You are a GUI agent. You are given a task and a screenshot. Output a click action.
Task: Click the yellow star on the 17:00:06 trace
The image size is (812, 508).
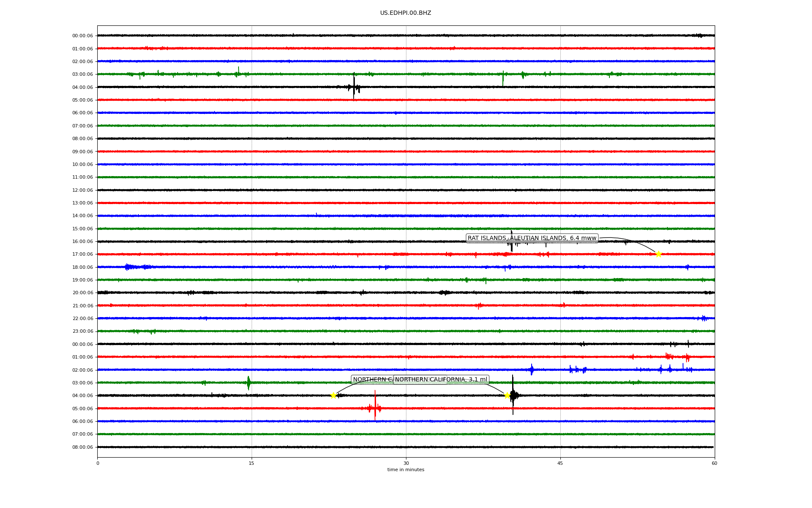tap(658, 254)
